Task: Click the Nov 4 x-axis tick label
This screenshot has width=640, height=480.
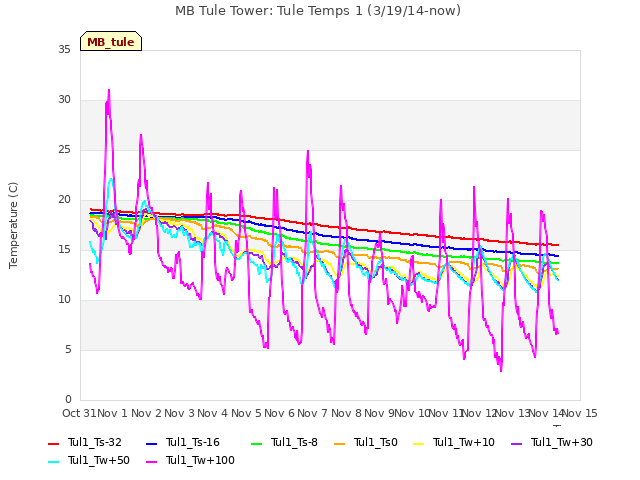Action: 213,413
